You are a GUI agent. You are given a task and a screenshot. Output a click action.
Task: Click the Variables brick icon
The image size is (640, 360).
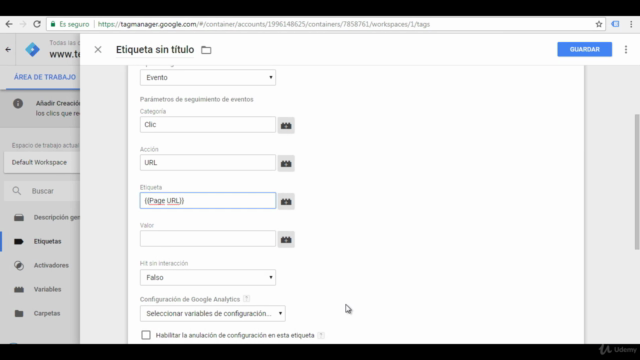(x=19, y=289)
